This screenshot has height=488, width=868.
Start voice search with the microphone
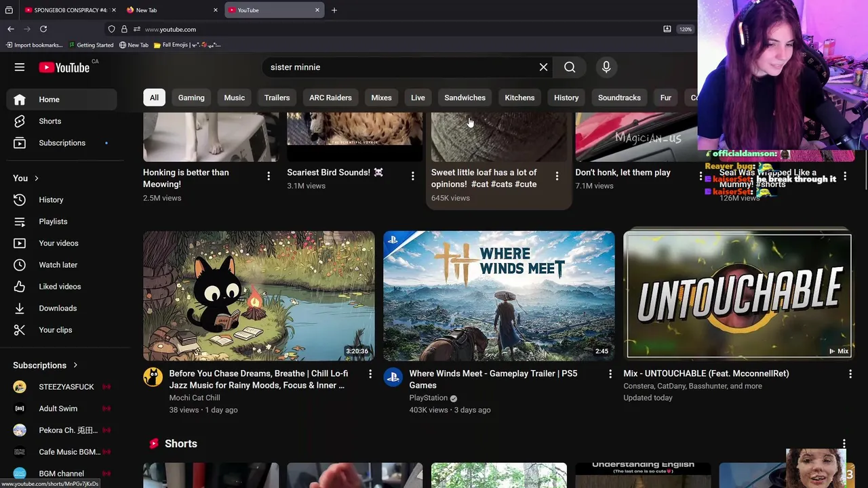[606, 67]
